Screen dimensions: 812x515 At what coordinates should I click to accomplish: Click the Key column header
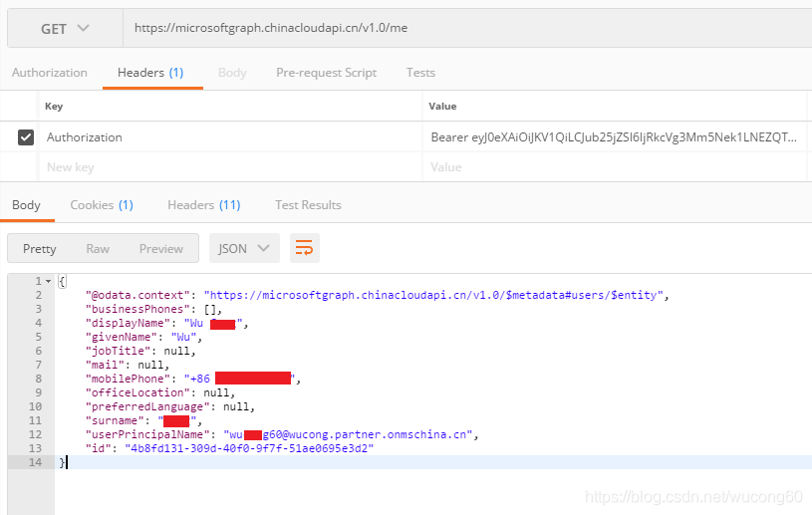tap(54, 107)
